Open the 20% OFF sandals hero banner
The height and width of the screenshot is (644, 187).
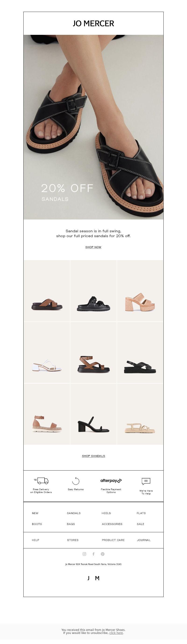pos(93,127)
